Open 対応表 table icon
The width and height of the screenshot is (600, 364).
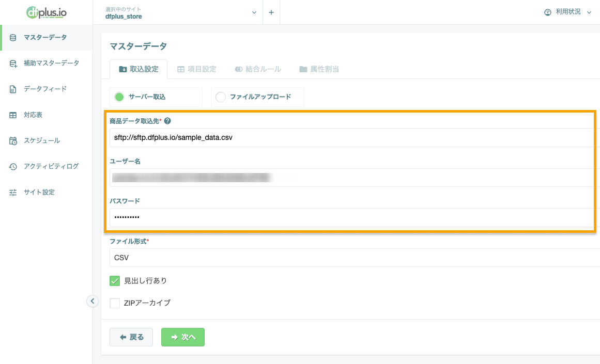pos(13,115)
